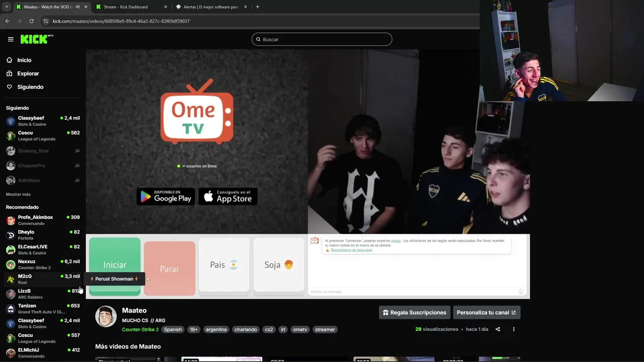Click the Buscar search field
Screen dimensions: 644x362
pos(322,39)
